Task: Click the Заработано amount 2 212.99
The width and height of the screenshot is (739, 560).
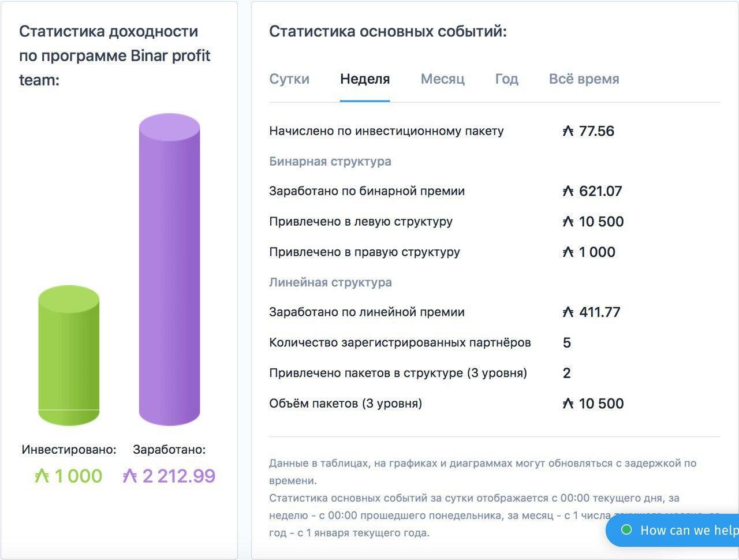Action: coord(178,476)
